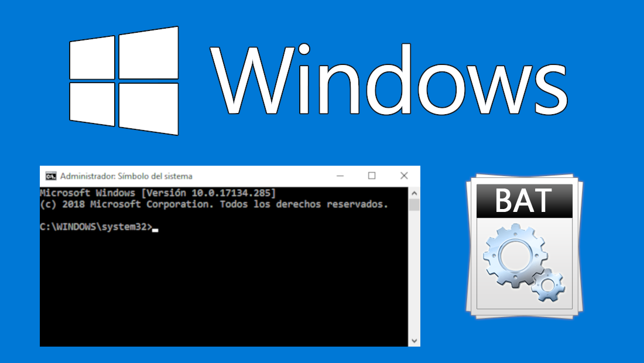
Task: Maximize the Símbolo del sistema window
Action: click(x=372, y=176)
